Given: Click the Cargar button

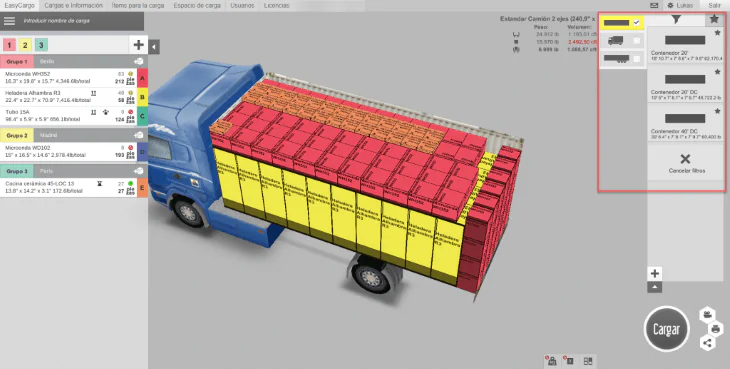Looking at the screenshot, I should coord(667,329).
